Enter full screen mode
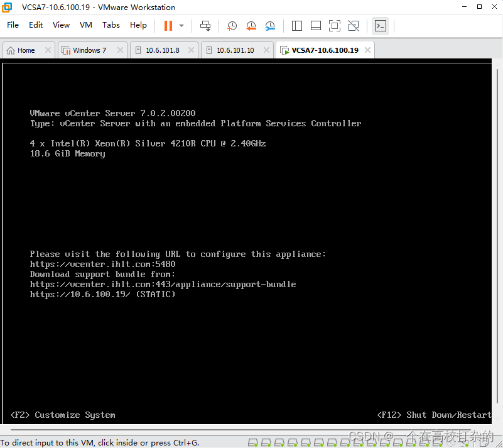The height and width of the screenshot is (448, 503). (335, 26)
